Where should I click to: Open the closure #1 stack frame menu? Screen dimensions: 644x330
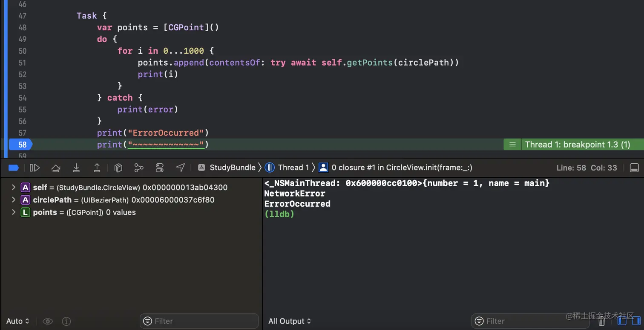click(x=396, y=168)
